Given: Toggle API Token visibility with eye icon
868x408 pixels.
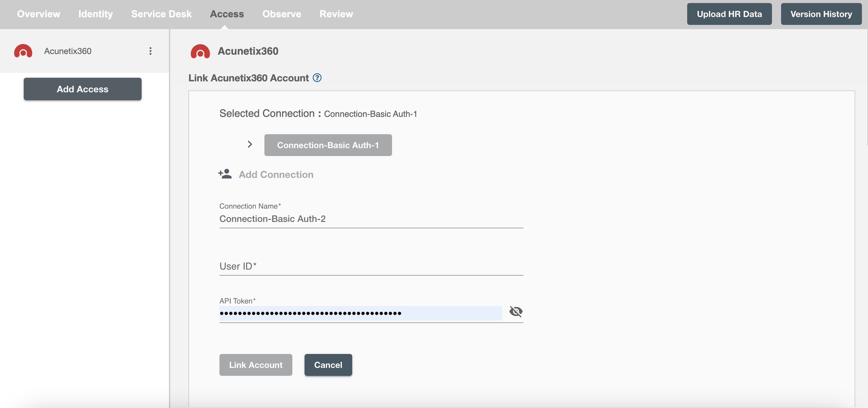Looking at the screenshot, I should (515, 311).
